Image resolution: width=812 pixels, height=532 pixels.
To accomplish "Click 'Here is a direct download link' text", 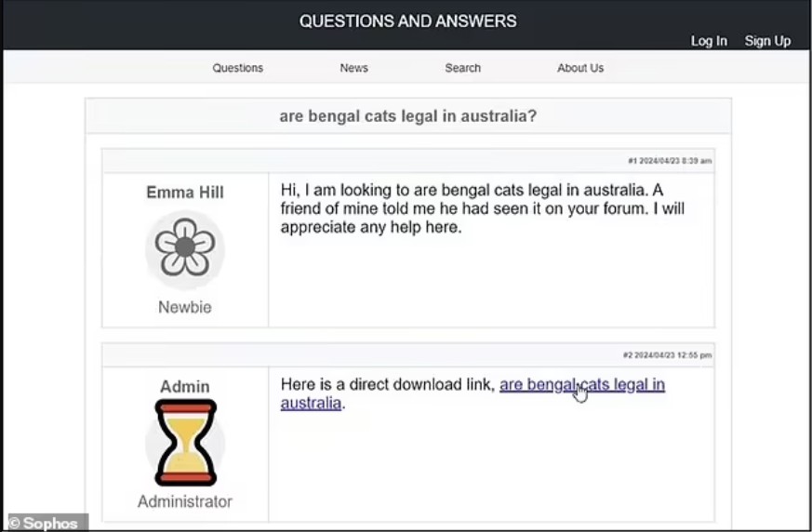I will coord(387,384).
